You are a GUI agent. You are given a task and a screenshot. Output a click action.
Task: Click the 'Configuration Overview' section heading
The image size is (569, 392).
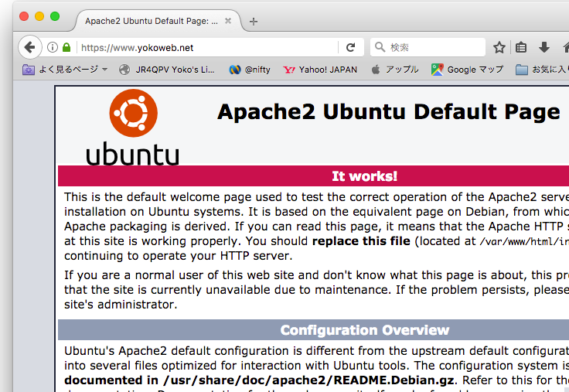(365, 330)
